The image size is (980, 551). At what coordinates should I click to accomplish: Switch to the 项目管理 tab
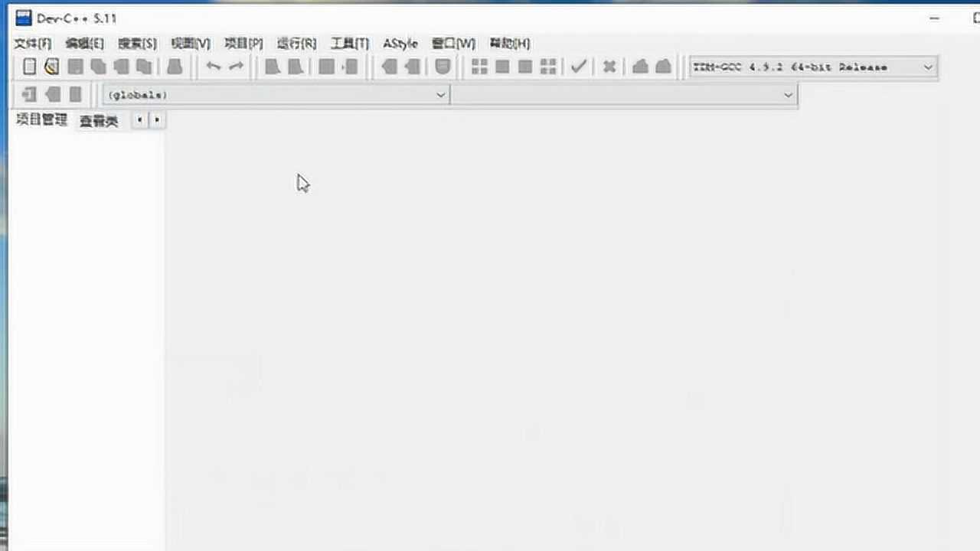click(x=42, y=120)
